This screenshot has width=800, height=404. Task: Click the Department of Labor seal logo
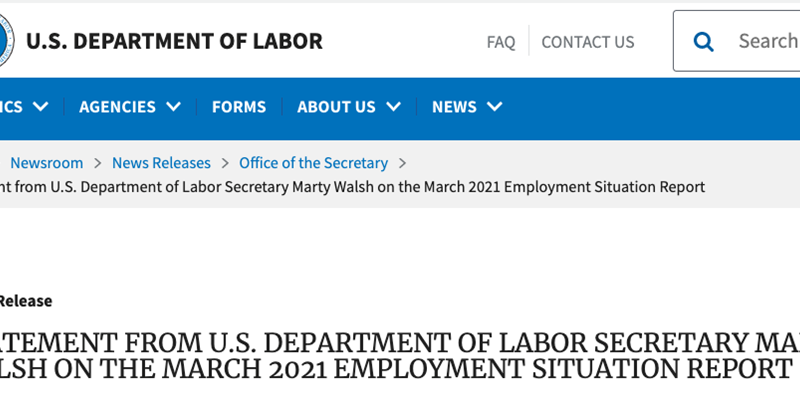5,41
